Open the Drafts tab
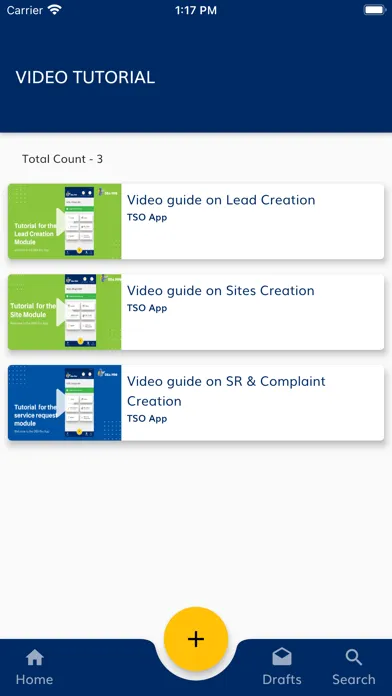The height and width of the screenshot is (696, 392). click(282, 668)
